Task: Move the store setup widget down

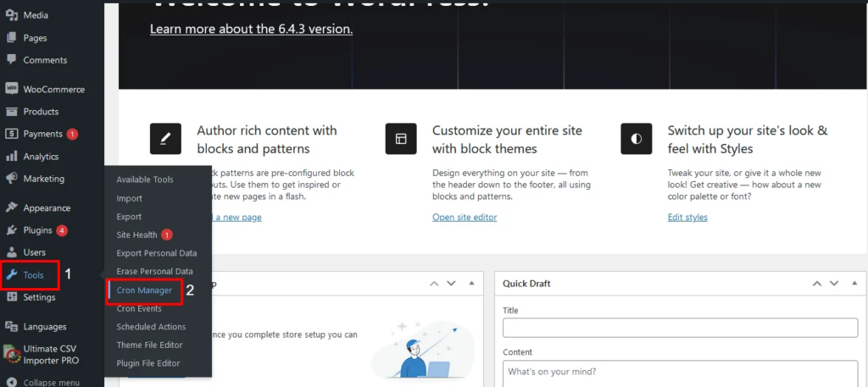Action: click(451, 284)
